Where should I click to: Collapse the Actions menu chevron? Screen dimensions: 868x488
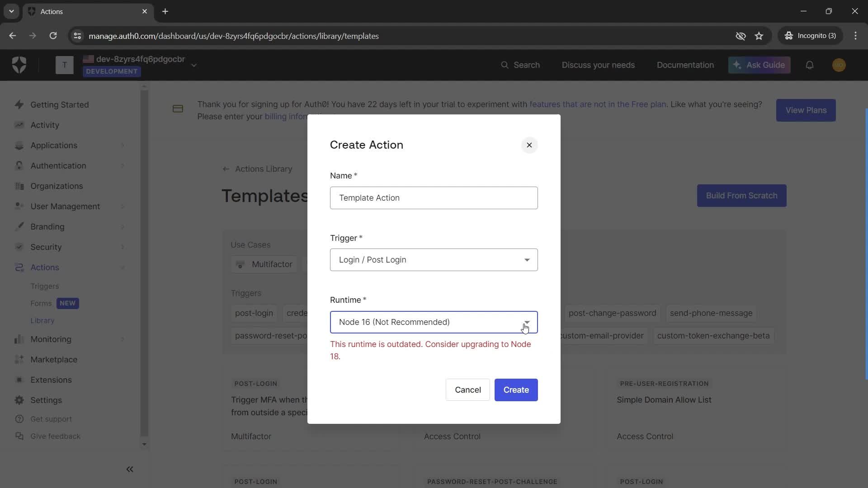123,267
